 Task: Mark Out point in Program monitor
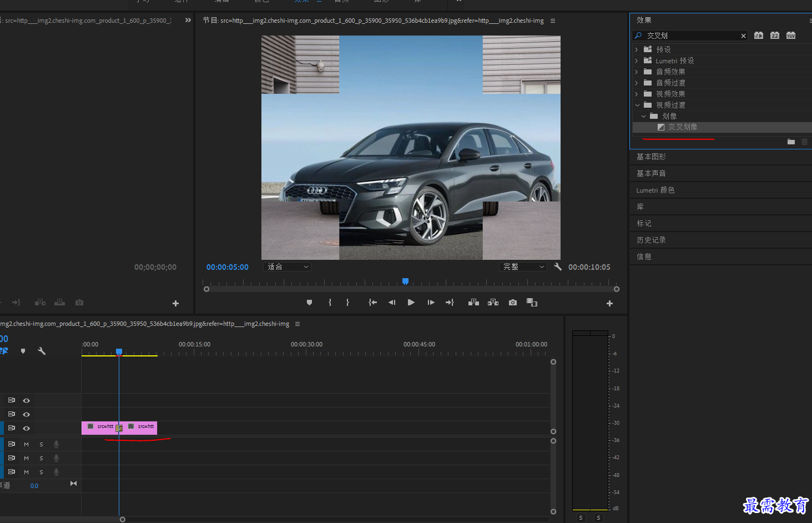(x=348, y=303)
